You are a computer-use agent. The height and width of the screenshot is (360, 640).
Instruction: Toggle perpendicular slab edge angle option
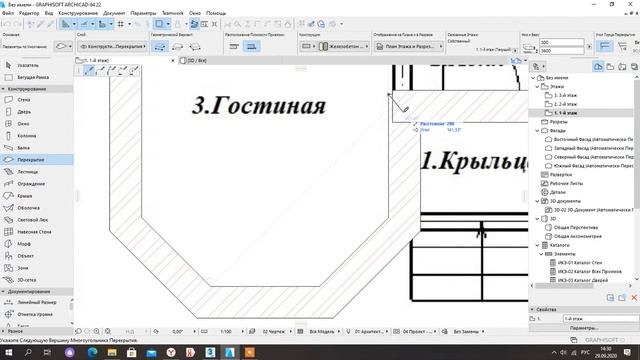coord(605,47)
